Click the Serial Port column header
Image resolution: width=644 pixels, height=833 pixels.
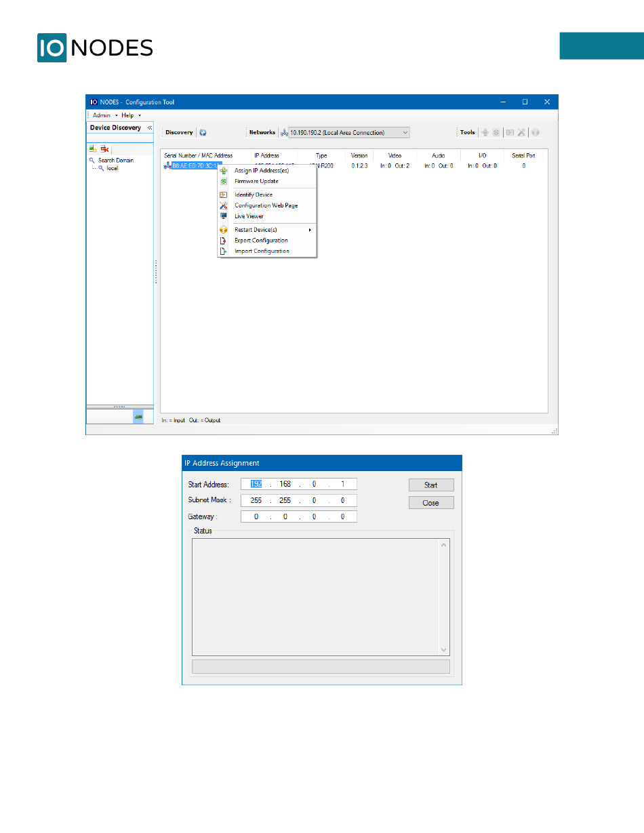(523, 156)
